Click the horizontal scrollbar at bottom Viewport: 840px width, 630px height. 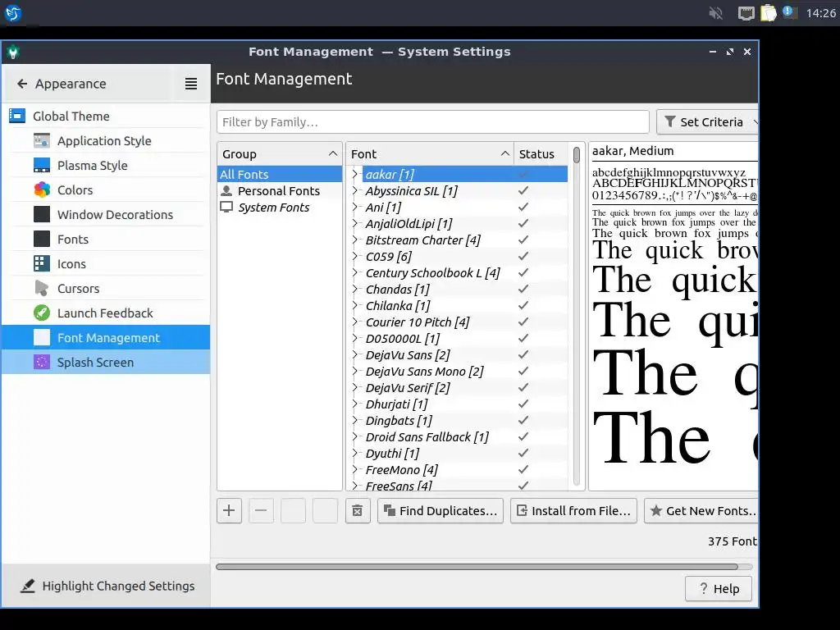477,566
